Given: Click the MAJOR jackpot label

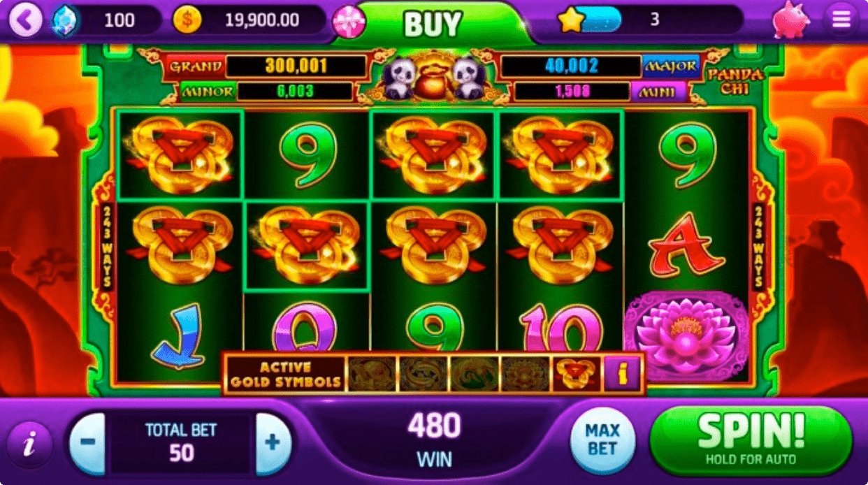Looking at the screenshot, I should click(671, 66).
